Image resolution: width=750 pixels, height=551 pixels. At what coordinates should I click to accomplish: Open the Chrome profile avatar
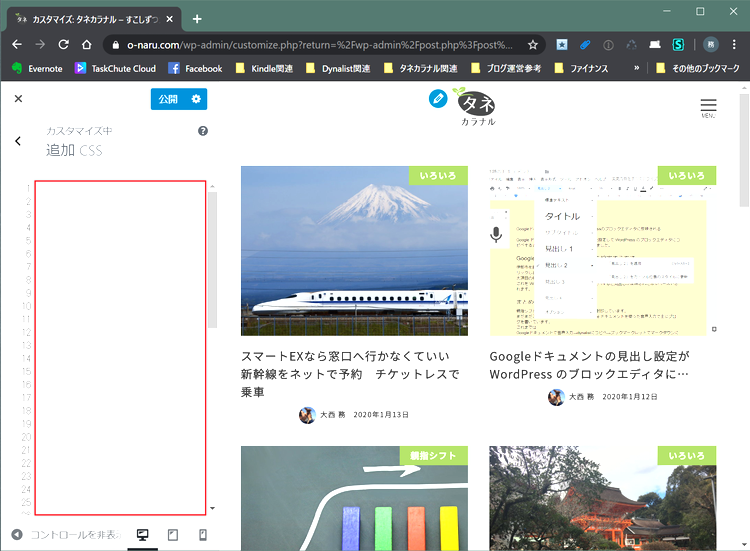(711, 45)
